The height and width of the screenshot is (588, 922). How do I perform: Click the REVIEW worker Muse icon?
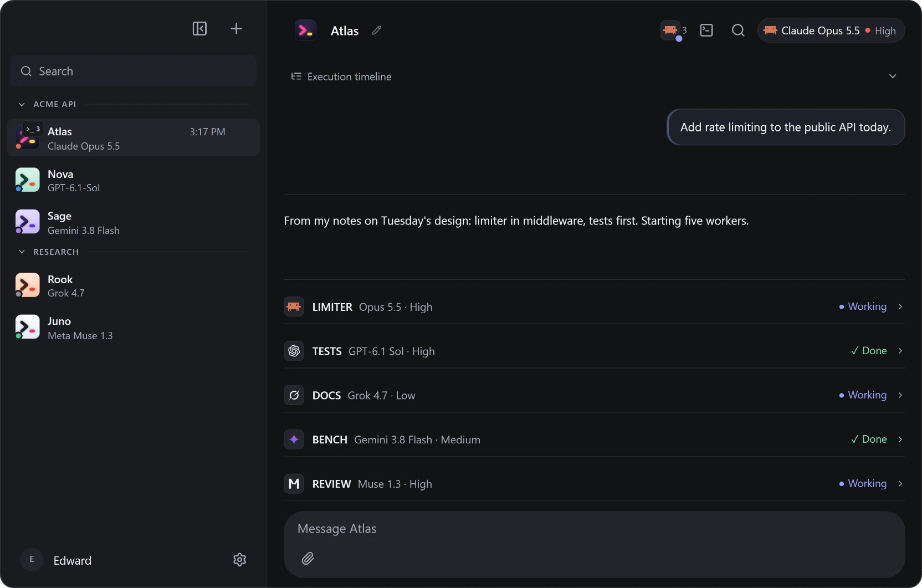pos(294,484)
